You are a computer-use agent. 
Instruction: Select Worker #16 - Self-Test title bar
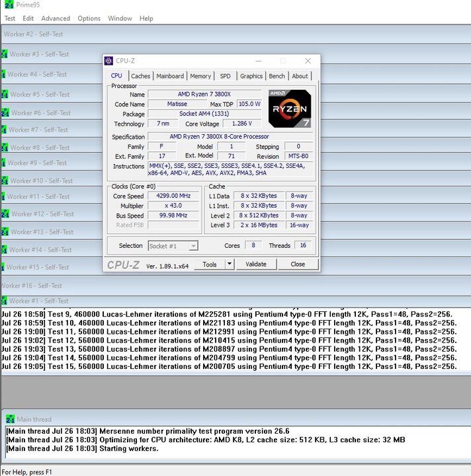pyautogui.click(x=236, y=286)
